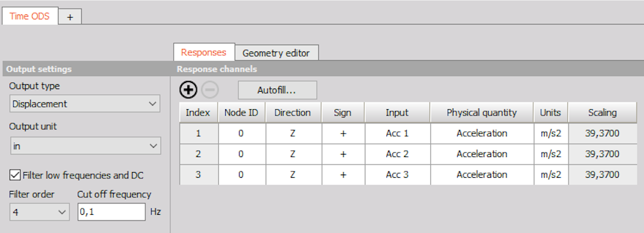Click the grayed-out minus remove channel icon
The image size is (644, 233).
210,90
